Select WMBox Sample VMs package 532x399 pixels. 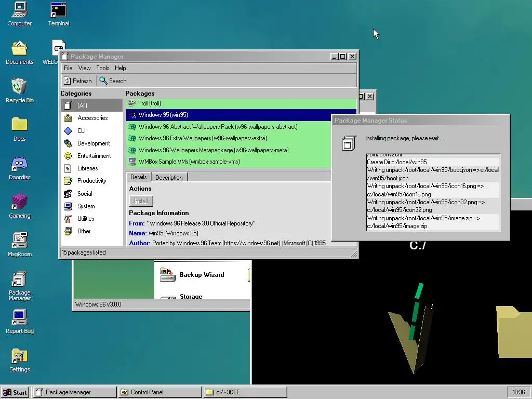(x=229, y=162)
